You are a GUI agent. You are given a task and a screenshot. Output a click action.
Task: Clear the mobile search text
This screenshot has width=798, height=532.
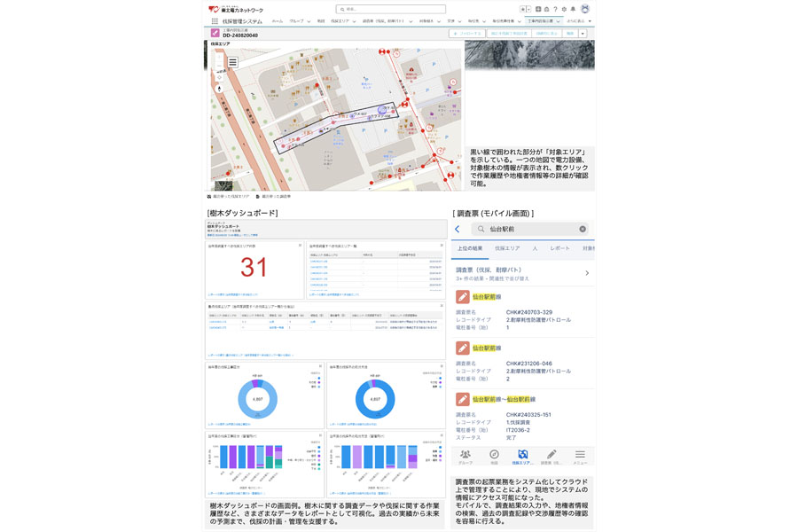click(583, 229)
